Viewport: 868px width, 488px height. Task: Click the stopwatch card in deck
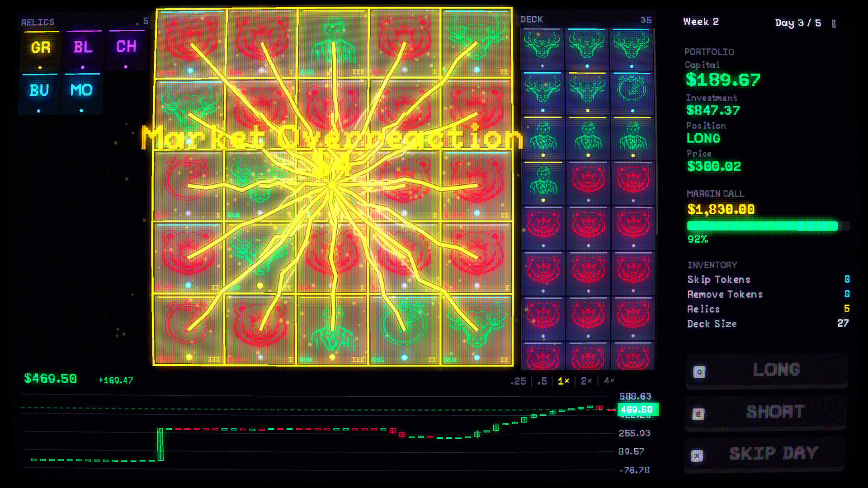pyautogui.click(x=632, y=93)
